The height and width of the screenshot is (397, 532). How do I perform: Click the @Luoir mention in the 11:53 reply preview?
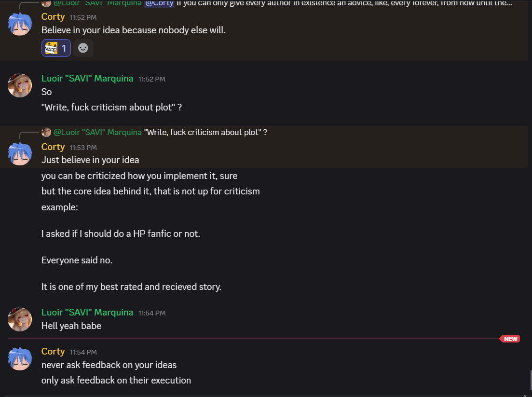tap(98, 132)
